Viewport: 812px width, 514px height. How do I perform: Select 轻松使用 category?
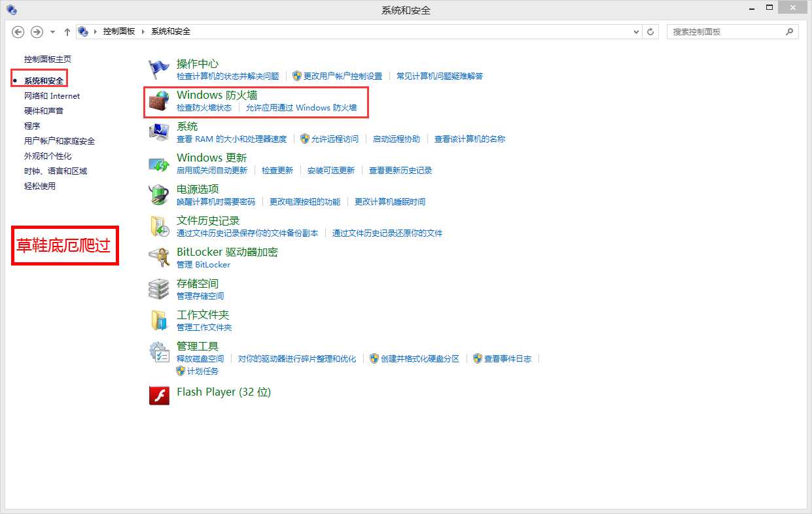tap(40, 186)
